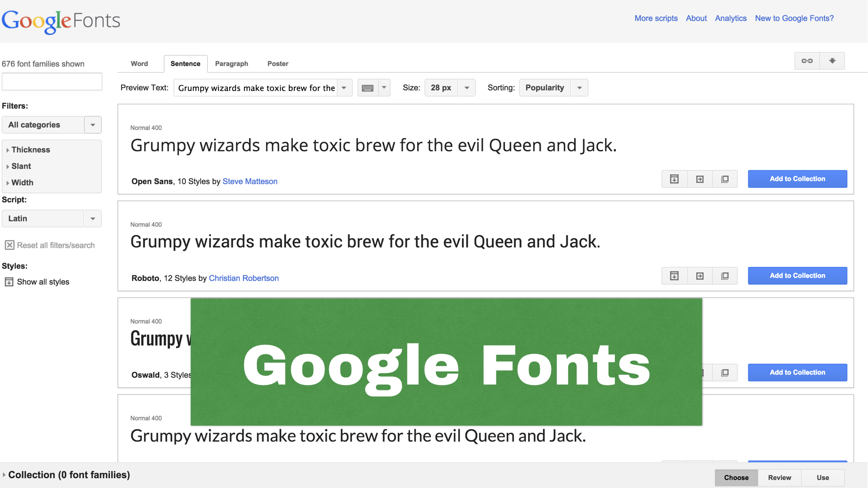Click Open Sans pop-out icon
The height and width of the screenshot is (488, 868).
725,179
